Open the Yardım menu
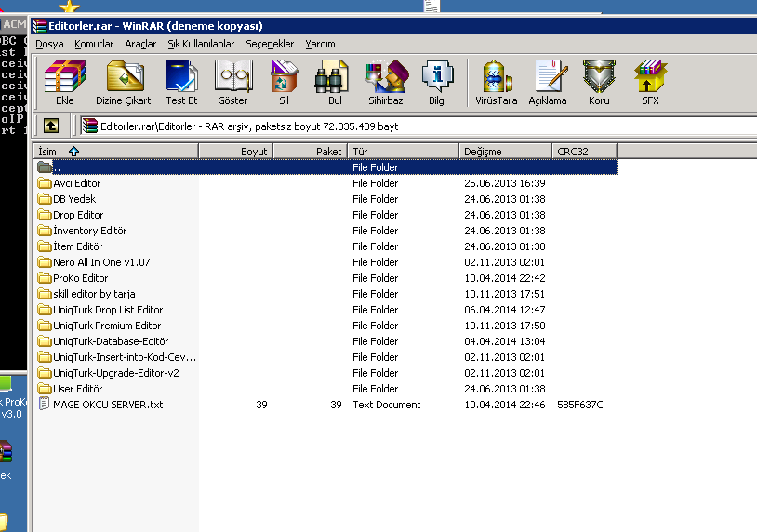Image resolution: width=757 pixels, height=532 pixels. (x=320, y=44)
